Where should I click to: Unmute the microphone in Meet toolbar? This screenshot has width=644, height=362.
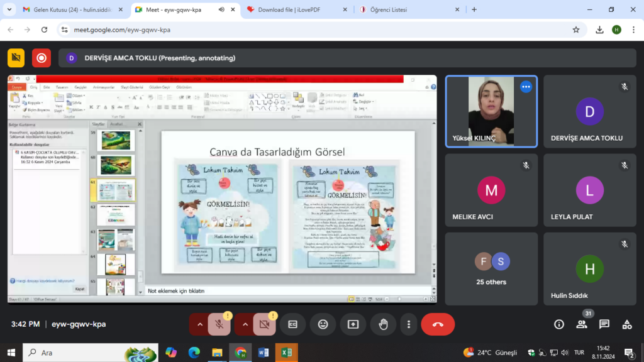(x=219, y=324)
